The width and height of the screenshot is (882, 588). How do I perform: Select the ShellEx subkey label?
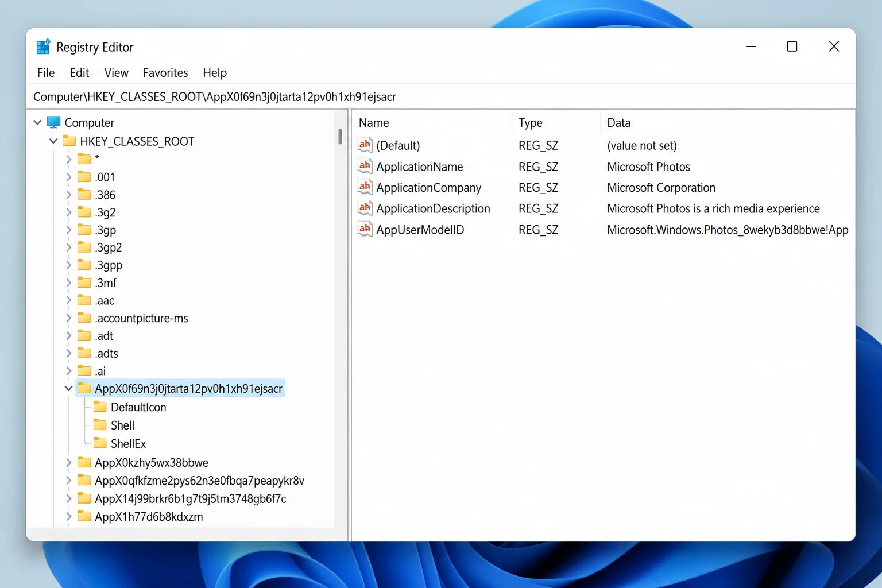(x=128, y=443)
